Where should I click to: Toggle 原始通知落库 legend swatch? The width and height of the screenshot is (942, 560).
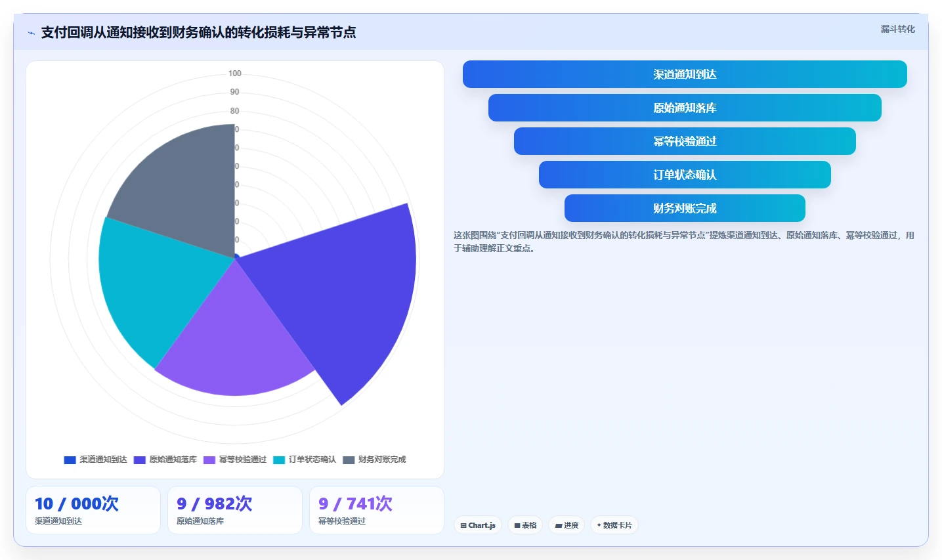140,460
